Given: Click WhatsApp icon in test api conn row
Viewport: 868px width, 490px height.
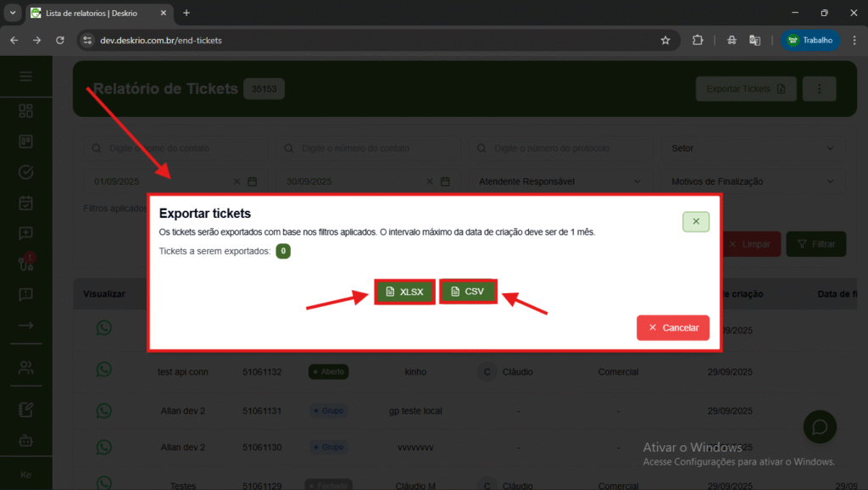Looking at the screenshot, I should [103, 370].
